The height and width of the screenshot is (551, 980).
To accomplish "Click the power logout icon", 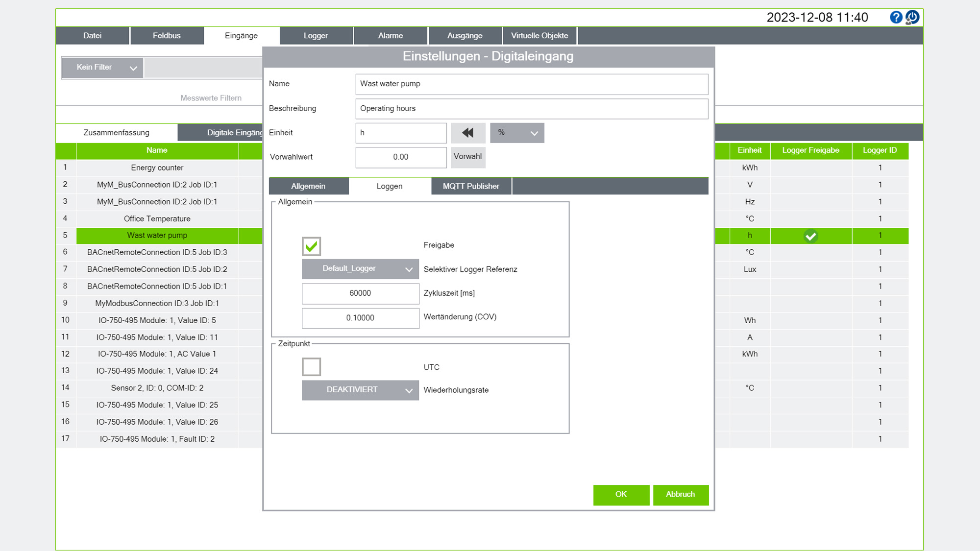I will click(x=912, y=18).
